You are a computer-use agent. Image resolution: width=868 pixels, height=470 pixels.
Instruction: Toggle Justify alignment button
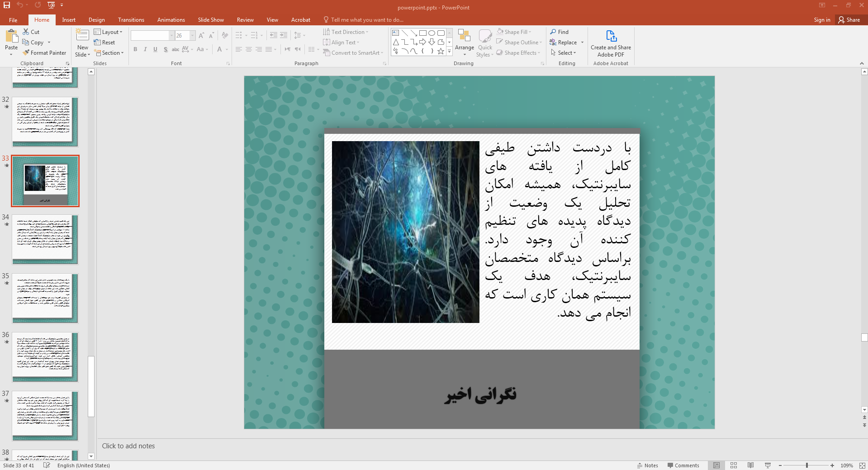click(269, 49)
